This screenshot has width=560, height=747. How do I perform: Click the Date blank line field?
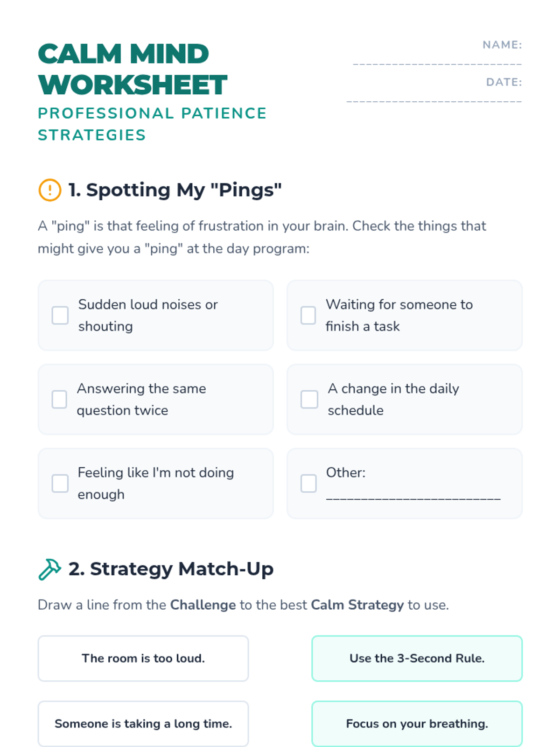tap(434, 101)
